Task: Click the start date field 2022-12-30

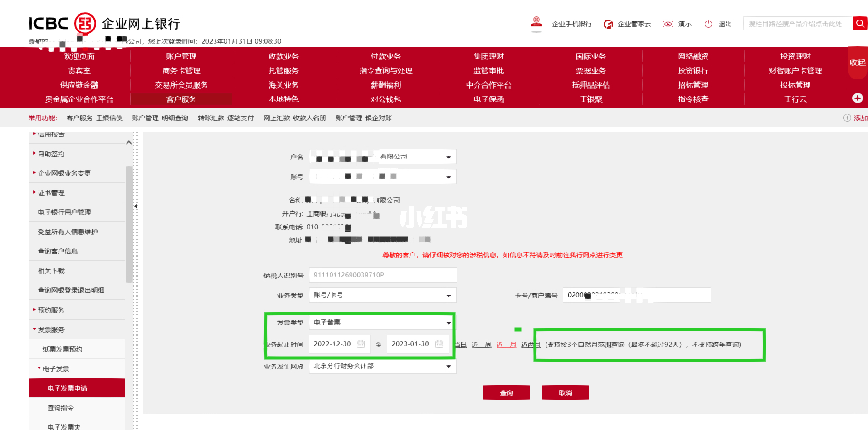Action: coord(340,344)
